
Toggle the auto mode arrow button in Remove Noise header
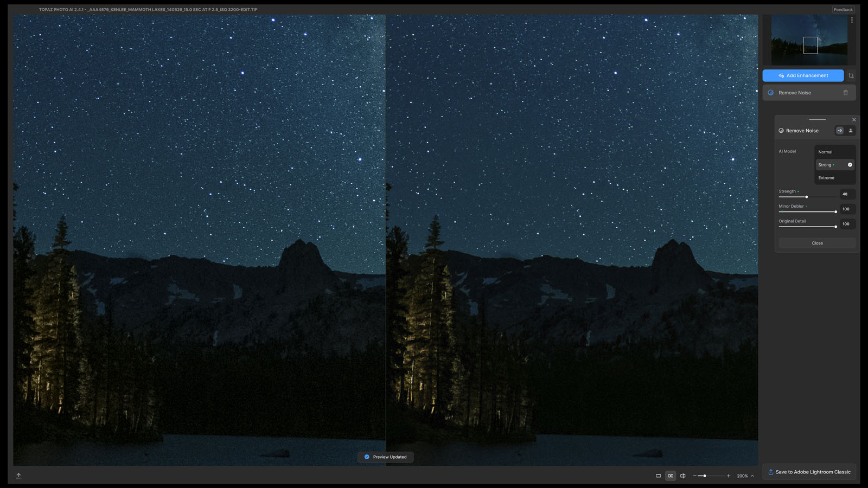click(x=840, y=131)
